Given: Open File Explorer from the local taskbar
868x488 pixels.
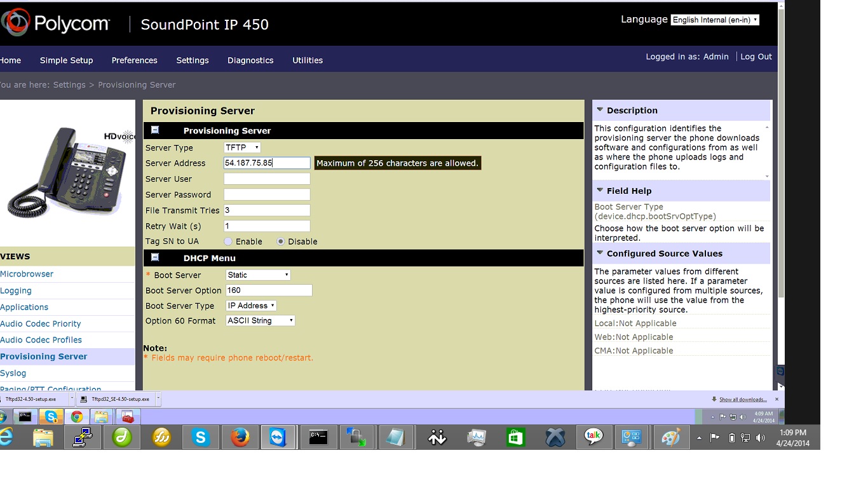Looking at the screenshot, I should pyautogui.click(x=43, y=437).
